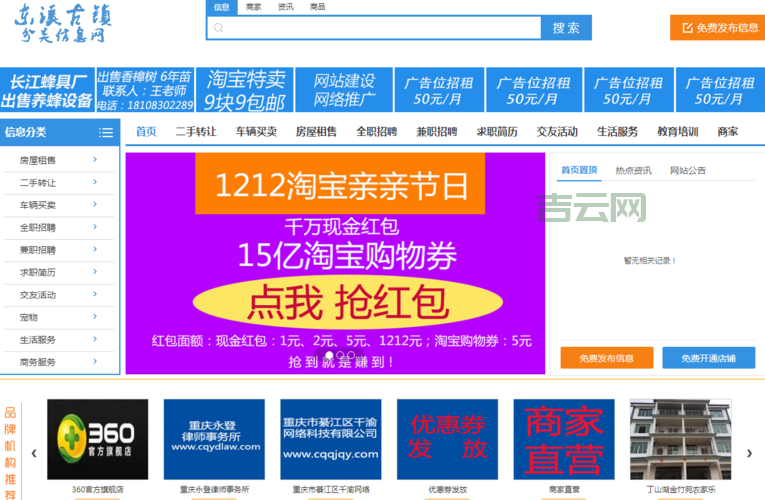Select the third carousel dot indicator
This screenshot has width=765, height=500.
(351, 355)
